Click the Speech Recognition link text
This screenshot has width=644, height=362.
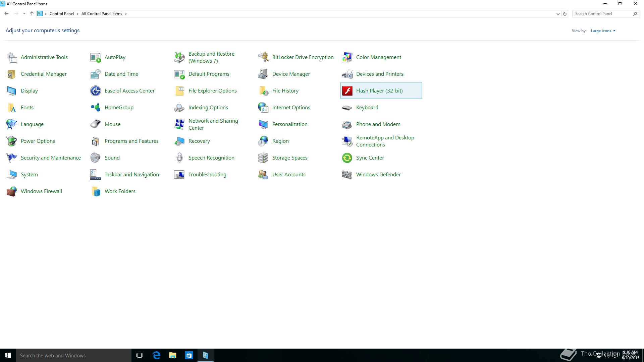point(211,158)
